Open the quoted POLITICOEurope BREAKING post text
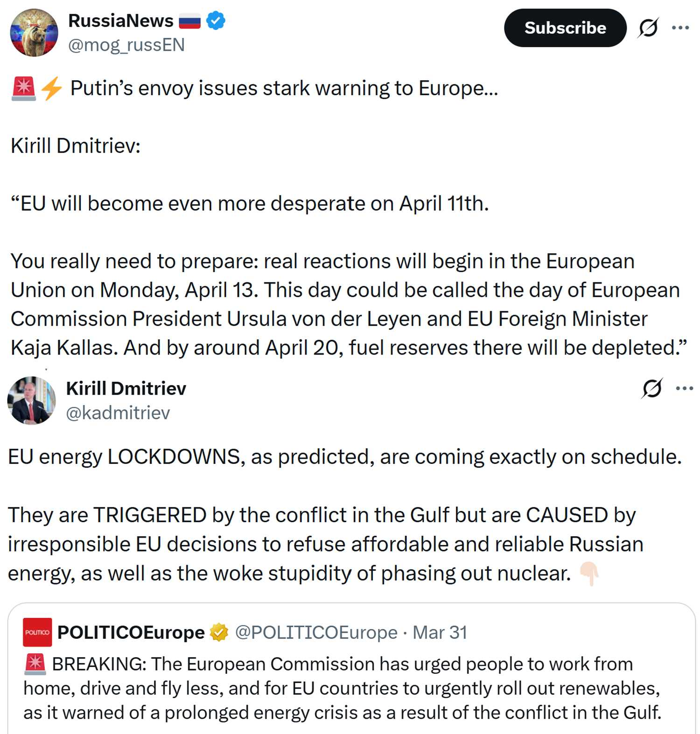 [342, 688]
